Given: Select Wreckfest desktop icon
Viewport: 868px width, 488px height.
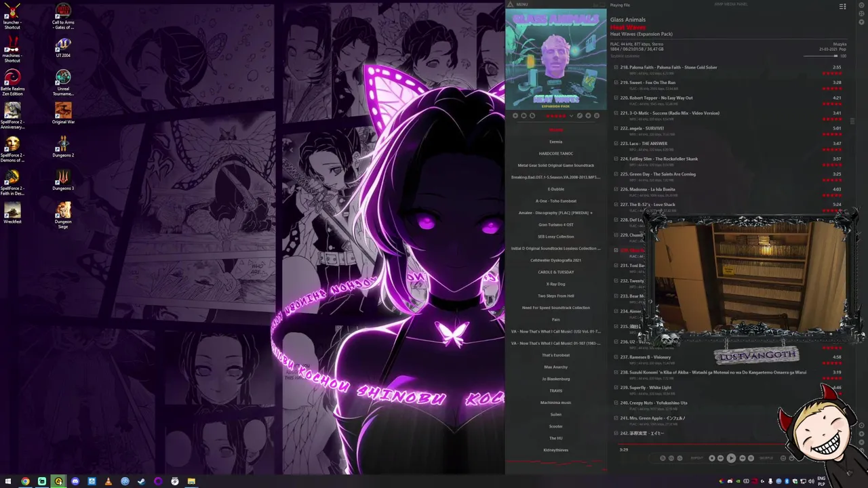Looking at the screenshot, I should click(12, 213).
